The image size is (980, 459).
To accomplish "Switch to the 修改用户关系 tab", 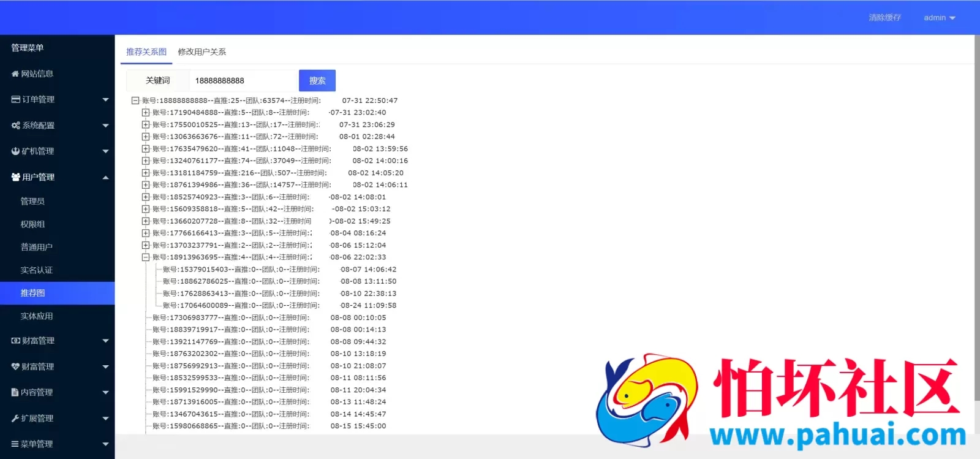I will 202,52.
